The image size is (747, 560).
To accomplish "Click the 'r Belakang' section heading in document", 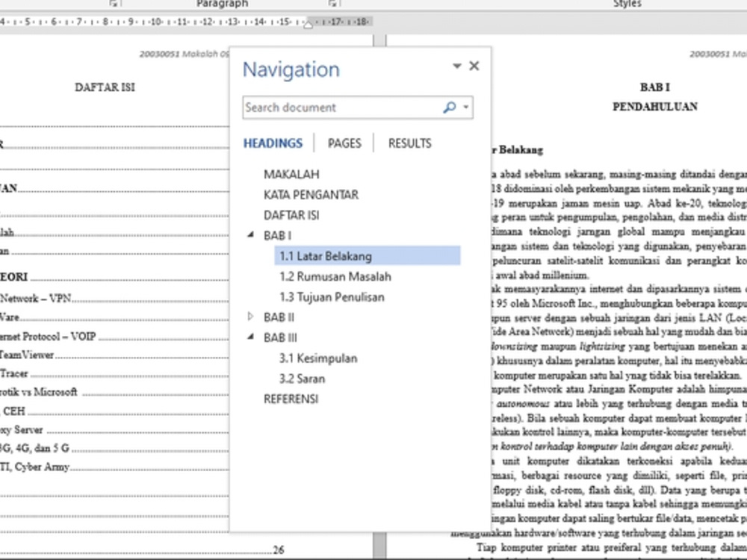I will 517,151.
